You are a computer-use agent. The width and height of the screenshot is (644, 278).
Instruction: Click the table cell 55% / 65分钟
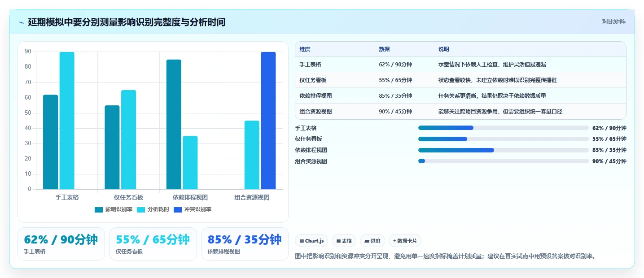tap(395, 80)
